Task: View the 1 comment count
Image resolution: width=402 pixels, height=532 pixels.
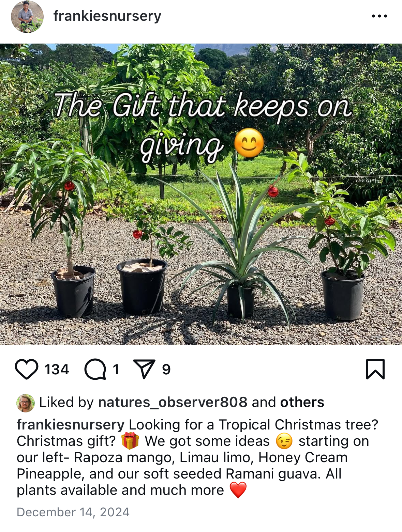Action: [116, 370]
